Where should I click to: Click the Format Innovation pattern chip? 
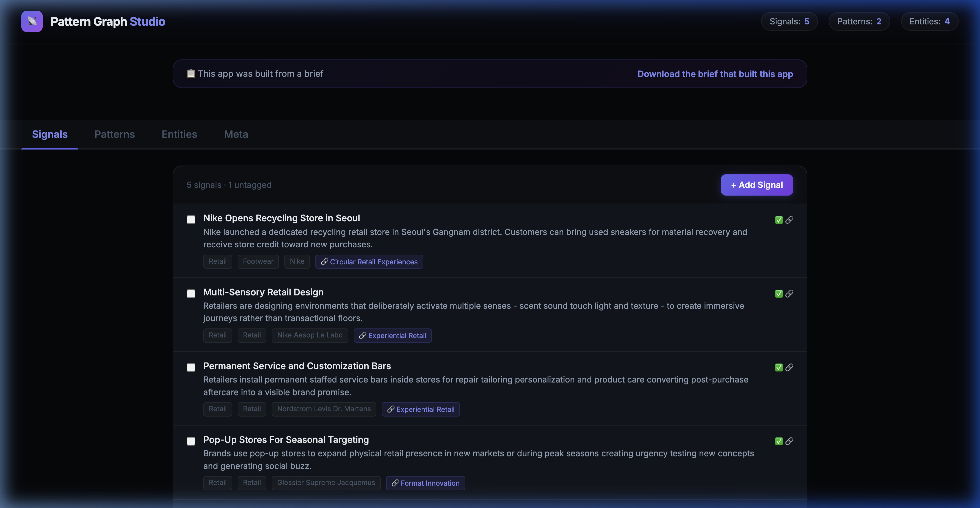pyautogui.click(x=425, y=483)
